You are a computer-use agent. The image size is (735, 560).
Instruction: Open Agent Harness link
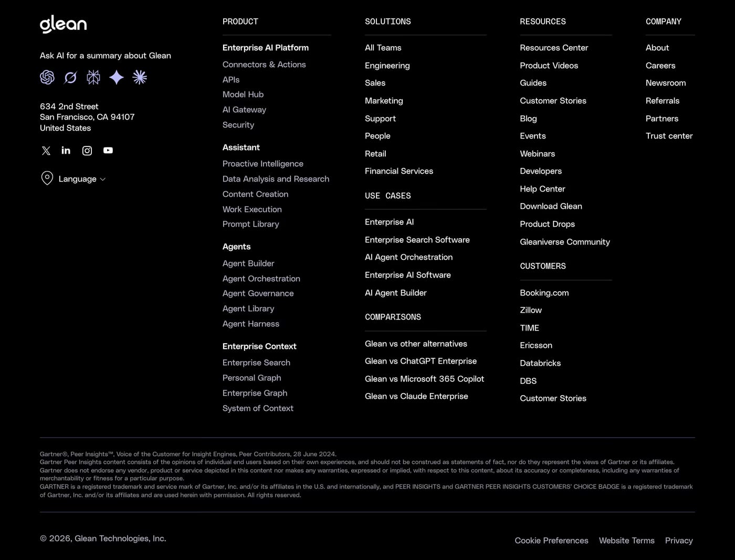click(251, 324)
